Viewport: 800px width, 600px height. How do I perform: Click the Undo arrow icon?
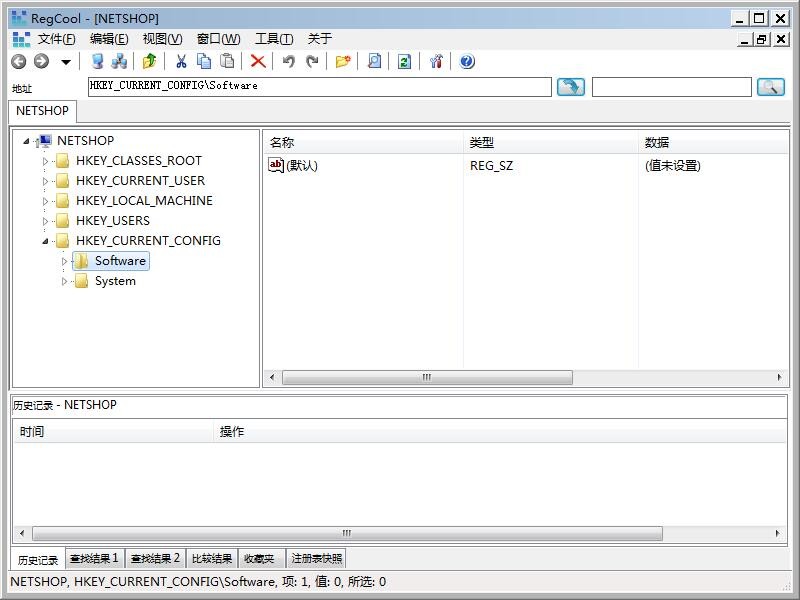[x=287, y=62]
